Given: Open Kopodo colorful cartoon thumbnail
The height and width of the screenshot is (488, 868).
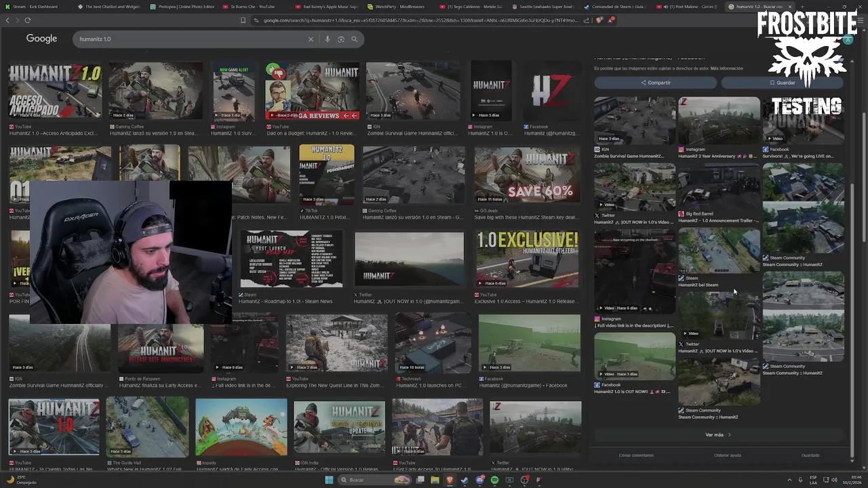Looking at the screenshot, I should [x=241, y=427].
